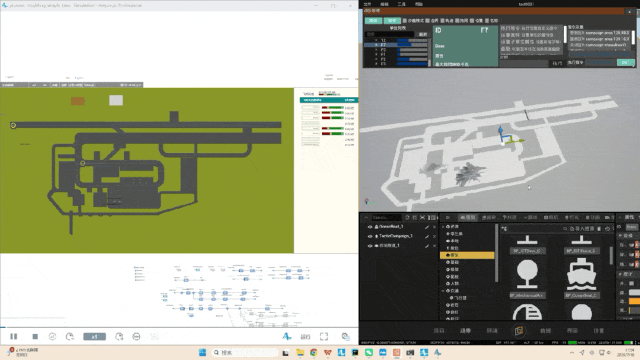
Task: Toggle the last checkbox in the dialog toolbar
Action: [x=487, y=20]
